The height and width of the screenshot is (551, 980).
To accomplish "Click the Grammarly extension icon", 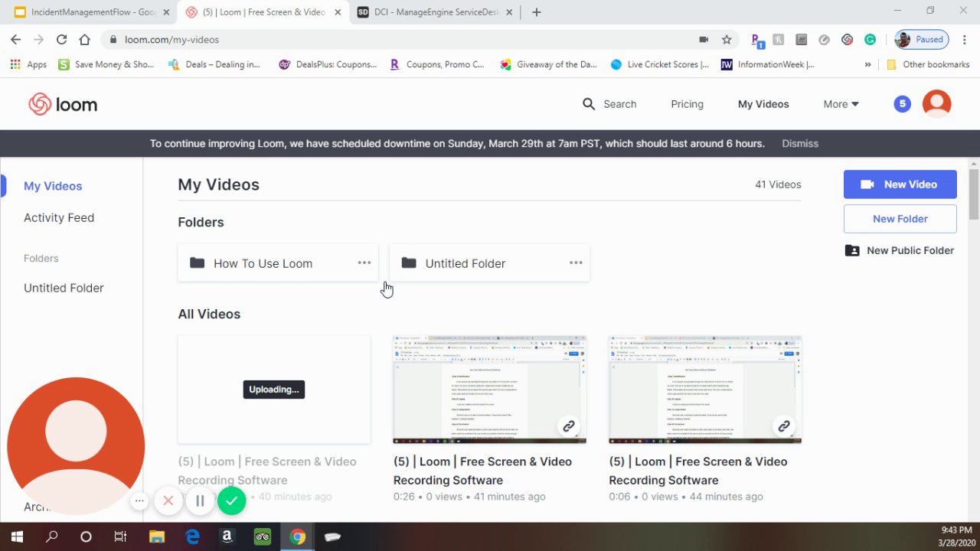I will (x=871, y=40).
